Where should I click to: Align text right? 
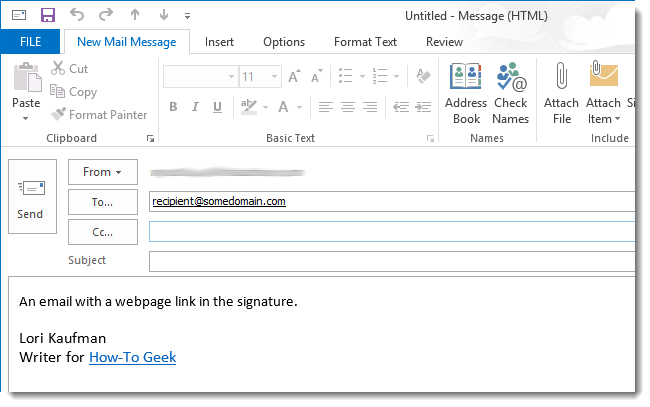(370, 107)
